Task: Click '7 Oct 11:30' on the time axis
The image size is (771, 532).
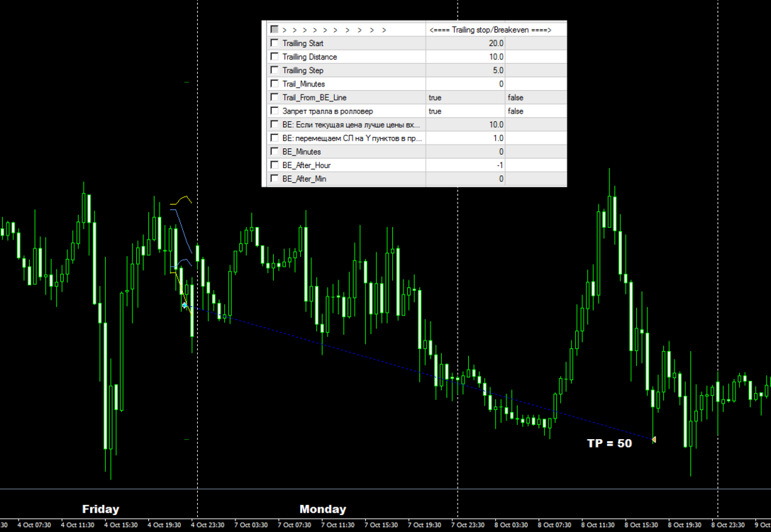Action: pos(338,525)
